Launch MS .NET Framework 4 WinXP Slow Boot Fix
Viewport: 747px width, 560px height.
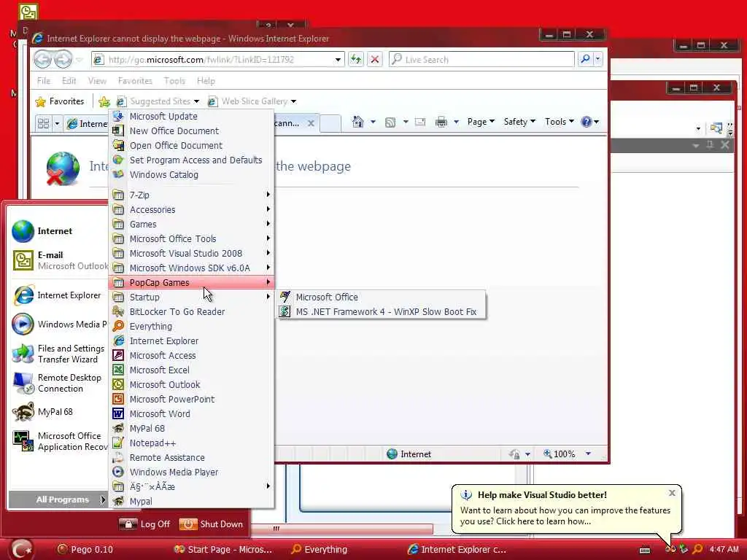(x=382, y=312)
